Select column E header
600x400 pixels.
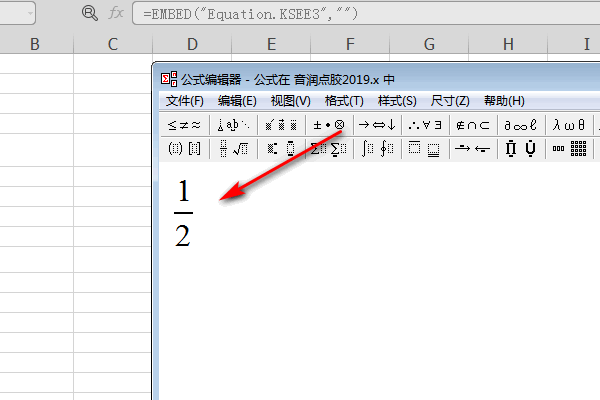tap(271, 44)
